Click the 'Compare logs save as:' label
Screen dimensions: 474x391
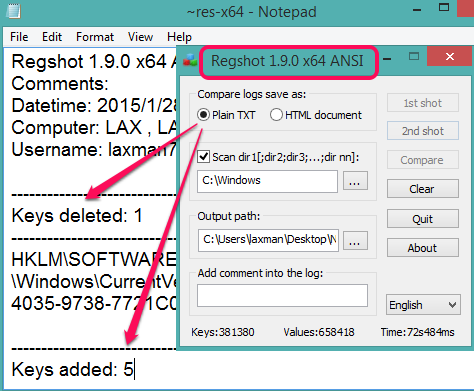click(252, 94)
